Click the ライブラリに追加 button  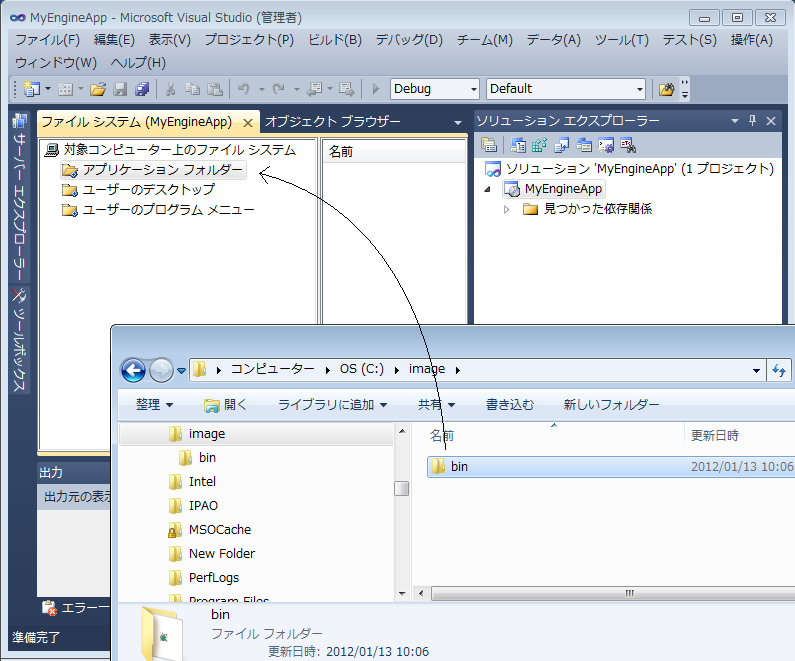pyautogui.click(x=333, y=405)
